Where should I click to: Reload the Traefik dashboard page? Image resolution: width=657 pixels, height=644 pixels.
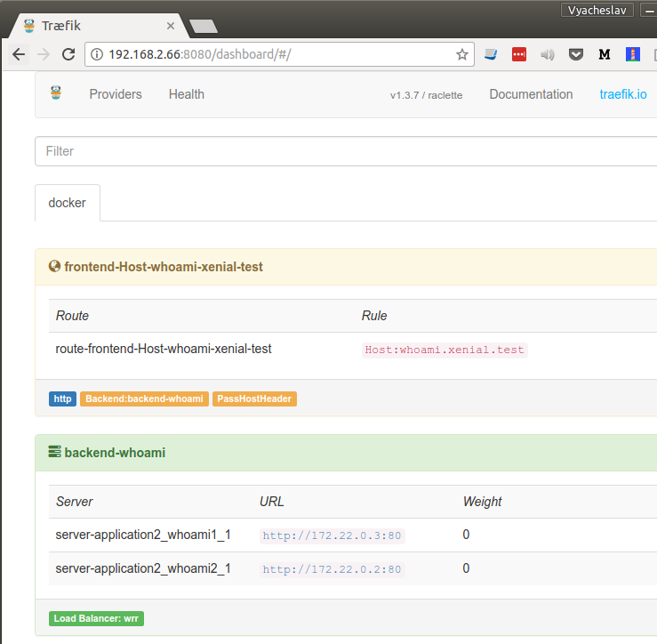coord(68,54)
